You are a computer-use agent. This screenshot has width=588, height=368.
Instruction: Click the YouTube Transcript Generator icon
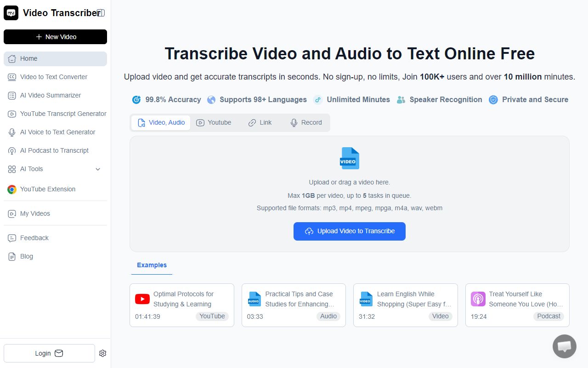(11, 114)
